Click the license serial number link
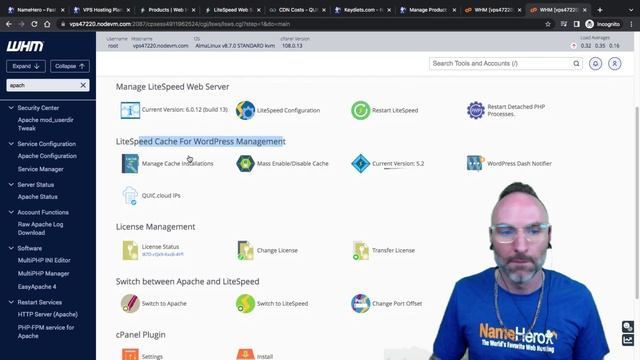Viewport: 640px width, 360px height. tap(162, 254)
